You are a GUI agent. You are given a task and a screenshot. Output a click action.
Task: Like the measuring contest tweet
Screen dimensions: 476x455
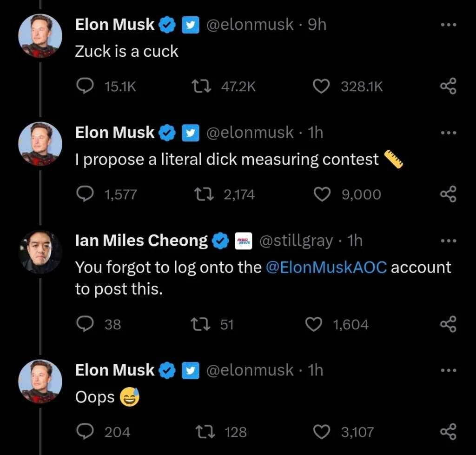pyautogui.click(x=322, y=194)
